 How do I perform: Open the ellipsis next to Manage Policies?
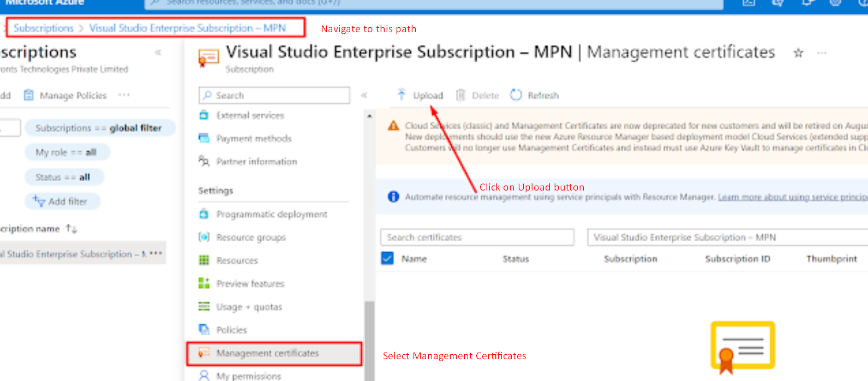(124, 95)
